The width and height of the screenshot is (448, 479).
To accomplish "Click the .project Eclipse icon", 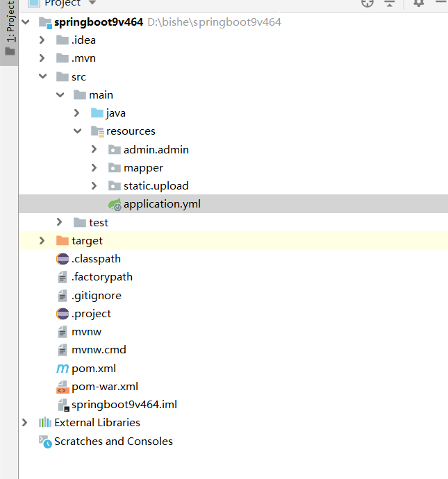I will [x=63, y=314].
